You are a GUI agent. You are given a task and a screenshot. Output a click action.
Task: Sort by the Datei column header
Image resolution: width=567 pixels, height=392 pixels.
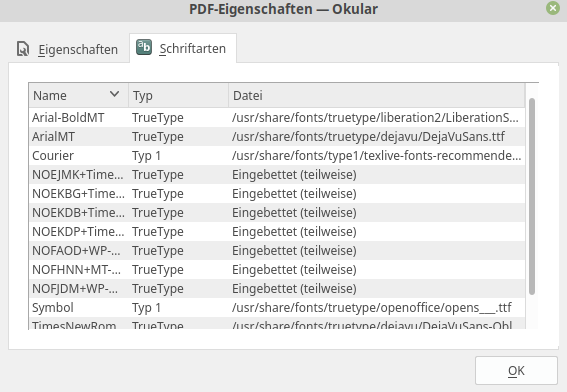377,95
